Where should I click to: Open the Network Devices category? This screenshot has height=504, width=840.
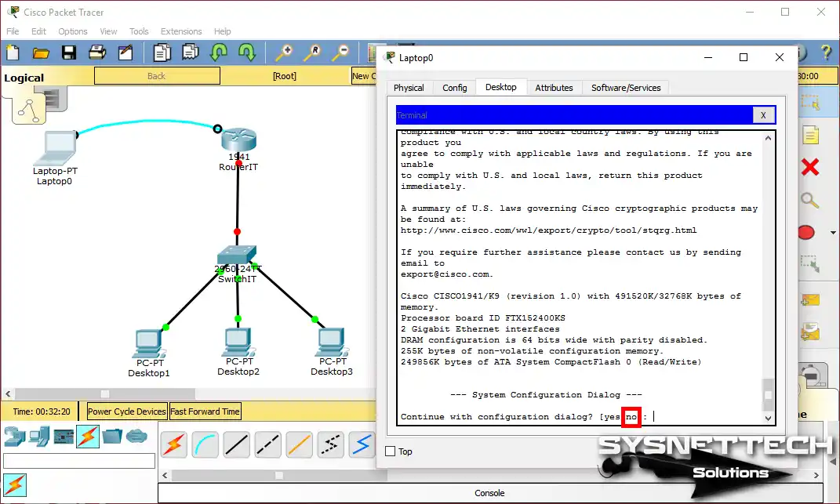(x=15, y=436)
